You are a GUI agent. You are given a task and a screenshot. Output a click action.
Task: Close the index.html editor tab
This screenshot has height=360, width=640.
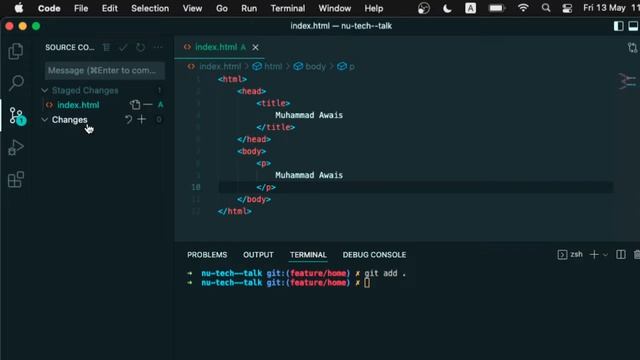click(256, 47)
